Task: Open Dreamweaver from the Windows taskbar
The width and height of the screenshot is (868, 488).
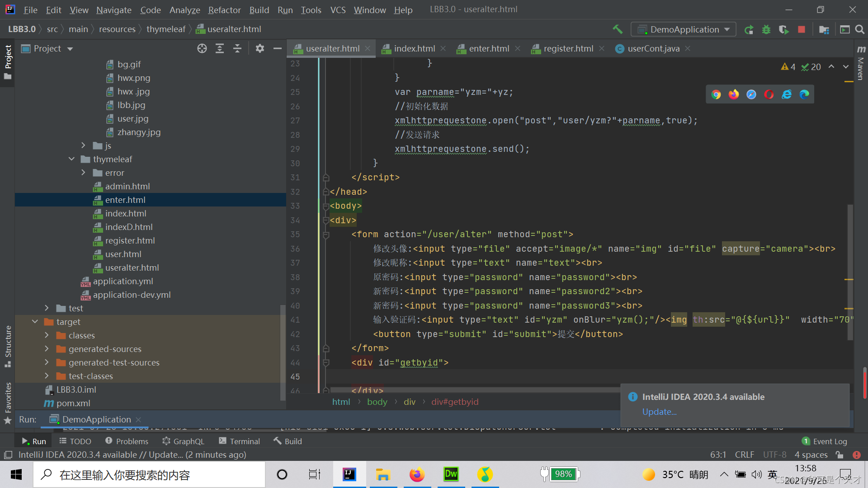Action: tap(451, 474)
